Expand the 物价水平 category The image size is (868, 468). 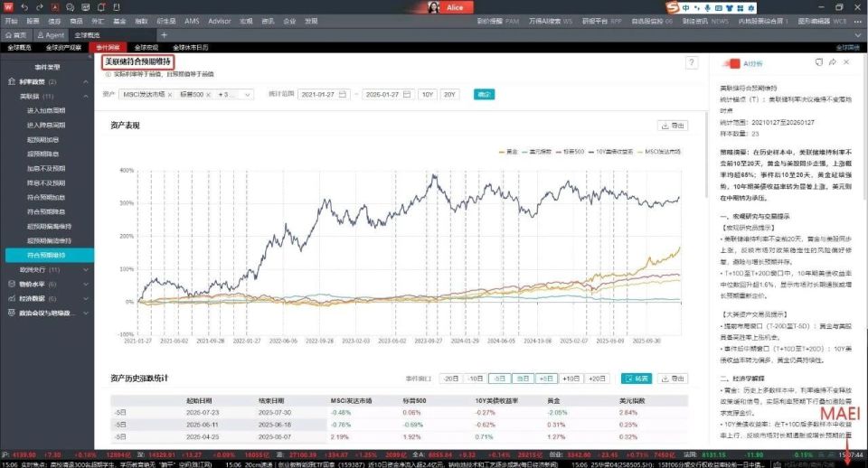[x=86, y=284]
